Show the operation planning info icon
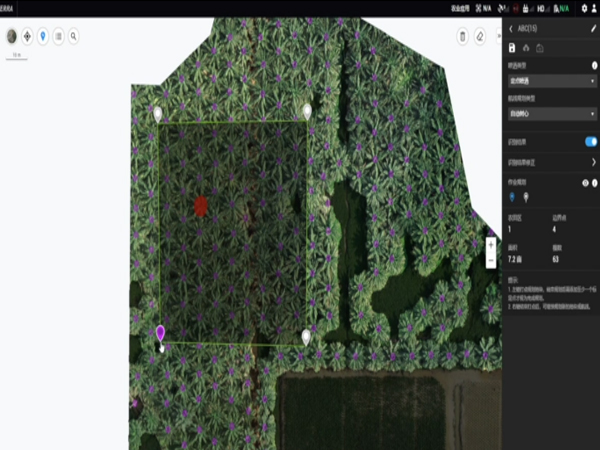The height and width of the screenshot is (450, 600). pyautogui.click(x=595, y=183)
